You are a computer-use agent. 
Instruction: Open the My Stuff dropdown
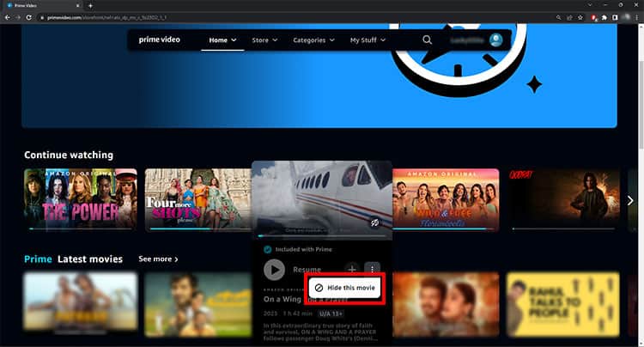368,40
